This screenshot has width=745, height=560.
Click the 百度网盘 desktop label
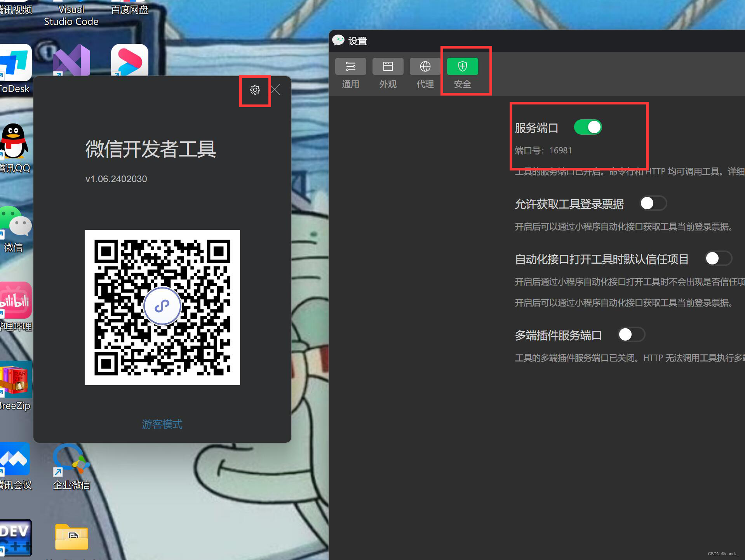point(130,10)
